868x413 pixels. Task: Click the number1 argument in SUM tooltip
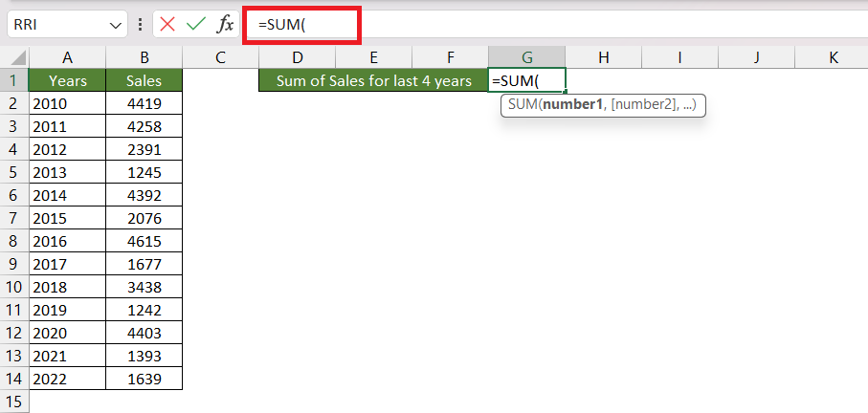pos(572,104)
